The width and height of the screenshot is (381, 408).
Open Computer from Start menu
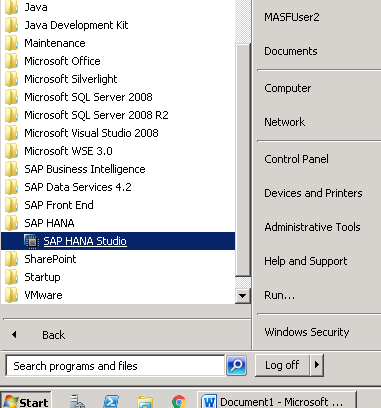pos(287,88)
